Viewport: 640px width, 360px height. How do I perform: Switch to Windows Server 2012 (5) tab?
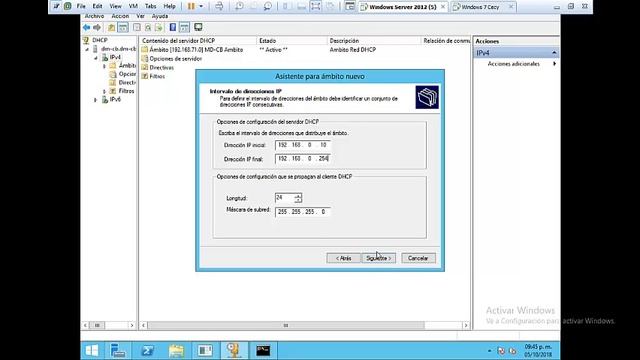(x=403, y=7)
